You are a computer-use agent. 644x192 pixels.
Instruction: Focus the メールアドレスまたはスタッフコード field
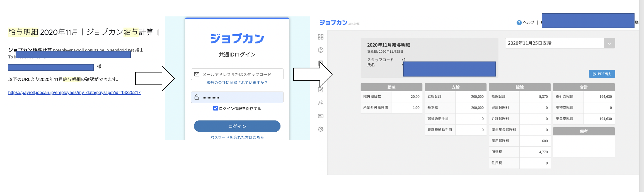[x=237, y=74]
